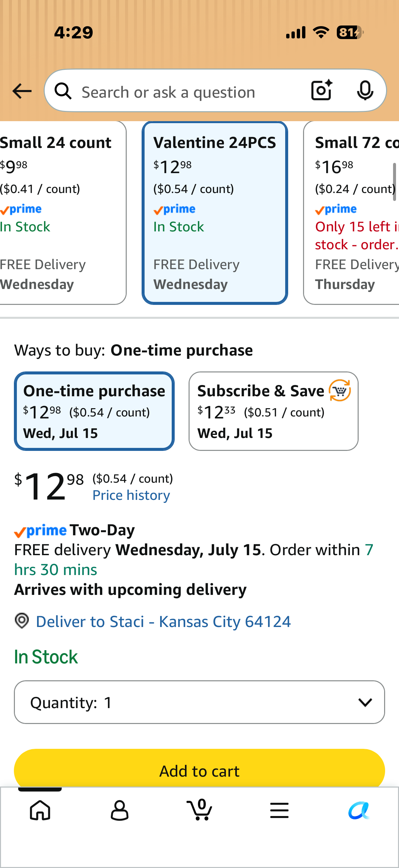Open the hamburger menu icon
The height and width of the screenshot is (868, 399).
coord(279,810)
